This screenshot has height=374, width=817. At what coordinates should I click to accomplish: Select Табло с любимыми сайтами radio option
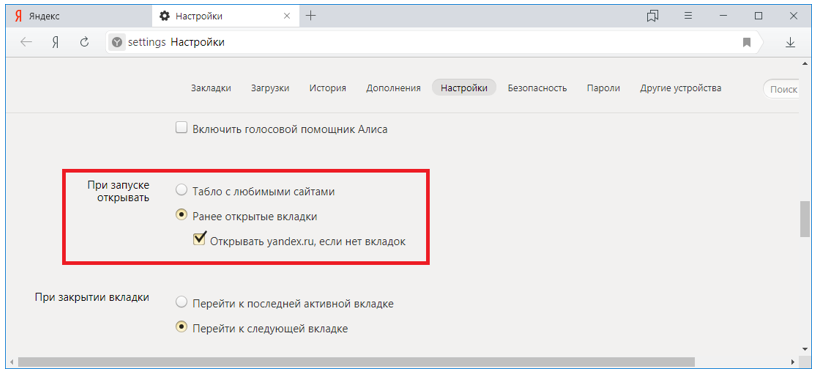tap(181, 191)
